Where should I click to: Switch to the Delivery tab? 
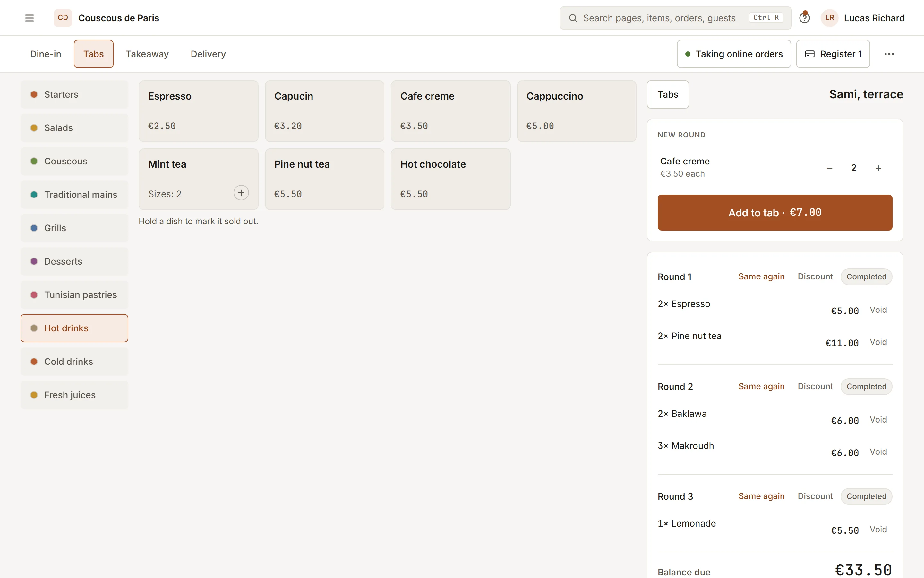208,54
